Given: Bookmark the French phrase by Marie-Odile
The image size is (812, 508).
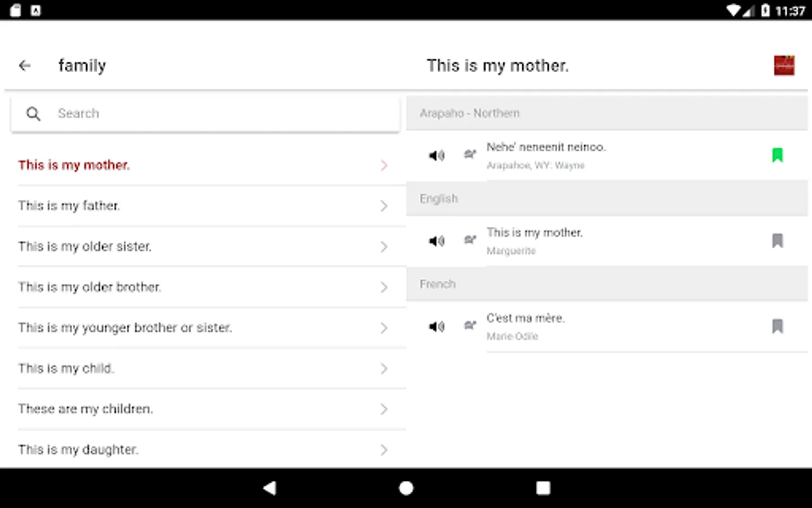Looking at the screenshot, I should (x=778, y=326).
